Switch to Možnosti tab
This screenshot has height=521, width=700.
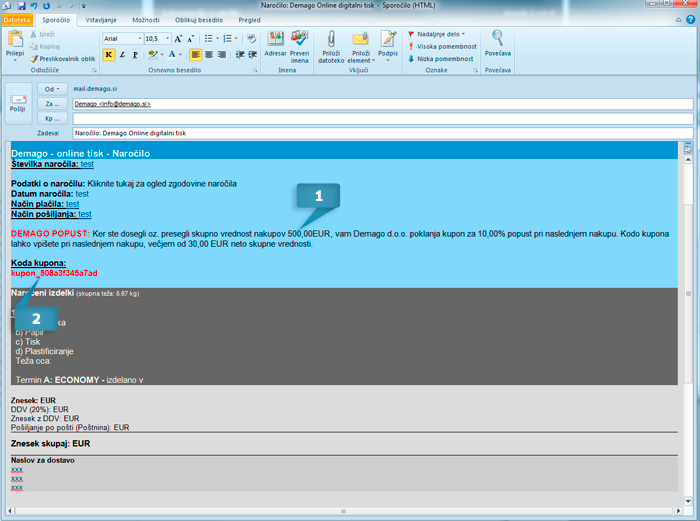146,20
